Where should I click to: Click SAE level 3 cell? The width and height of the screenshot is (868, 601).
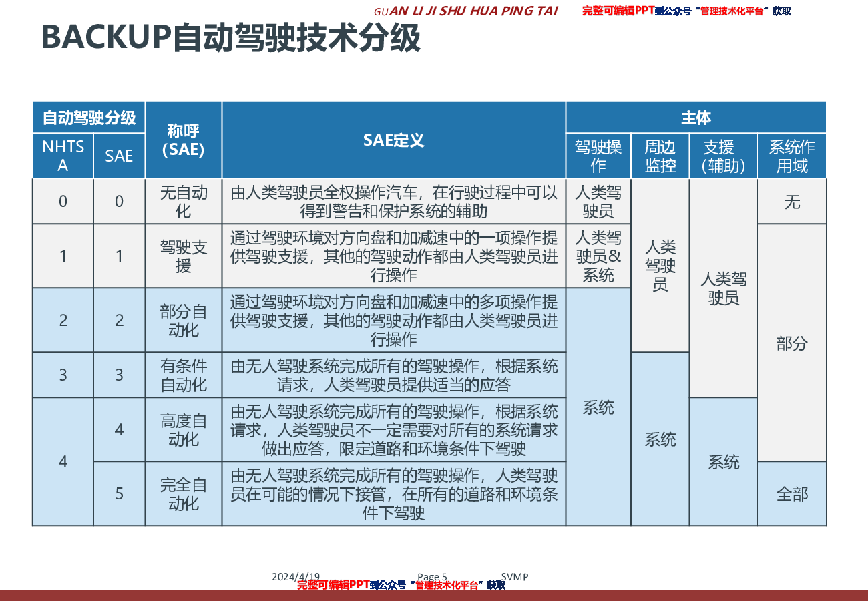pos(119,375)
